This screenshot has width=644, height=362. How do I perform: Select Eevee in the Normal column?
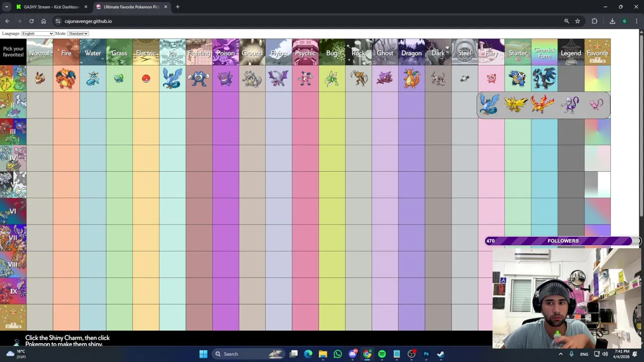40,78
